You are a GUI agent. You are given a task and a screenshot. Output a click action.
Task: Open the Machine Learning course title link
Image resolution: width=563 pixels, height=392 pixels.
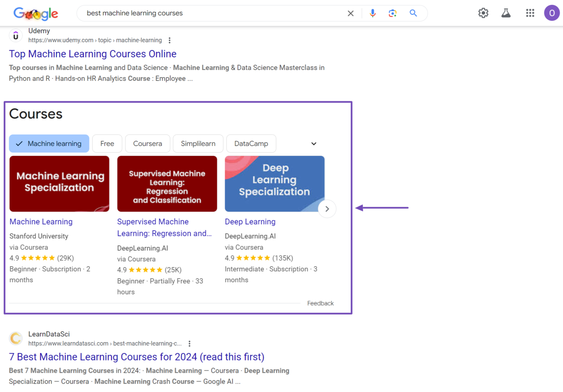point(41,222)
